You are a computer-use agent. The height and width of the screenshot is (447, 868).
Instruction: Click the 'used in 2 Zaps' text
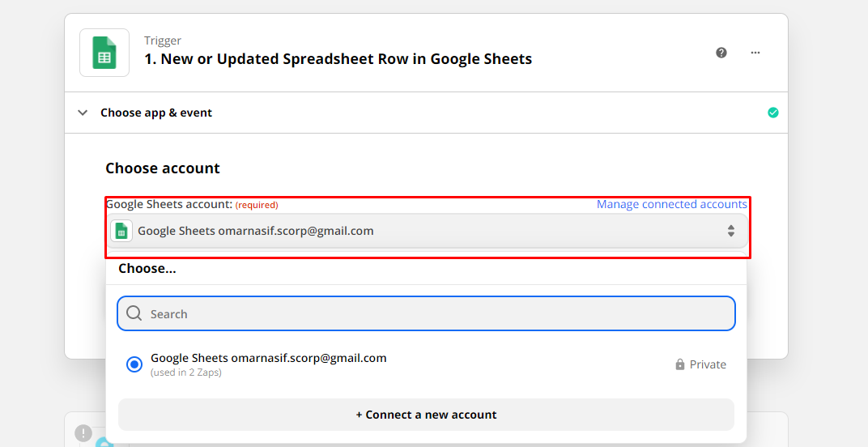click(x=186, y=372)
